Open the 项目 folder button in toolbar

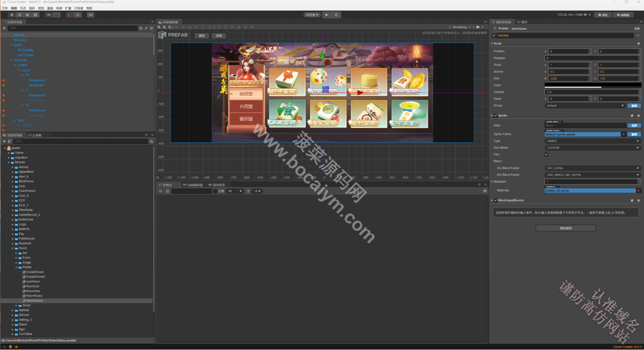point(603,15)
